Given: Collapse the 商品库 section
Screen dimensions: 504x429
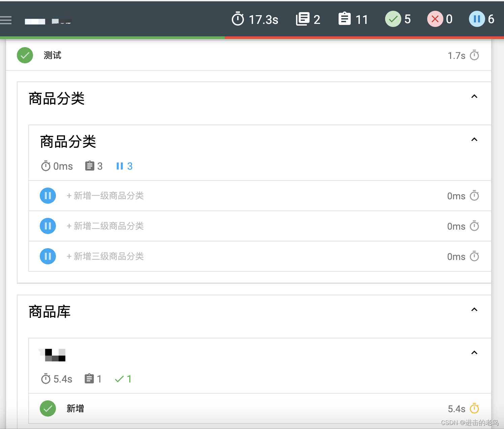Looking at the screenshot, I should 474,309.
